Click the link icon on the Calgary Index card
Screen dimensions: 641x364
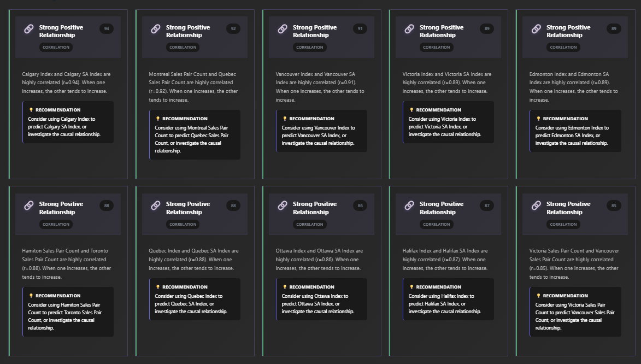[29, 29]
